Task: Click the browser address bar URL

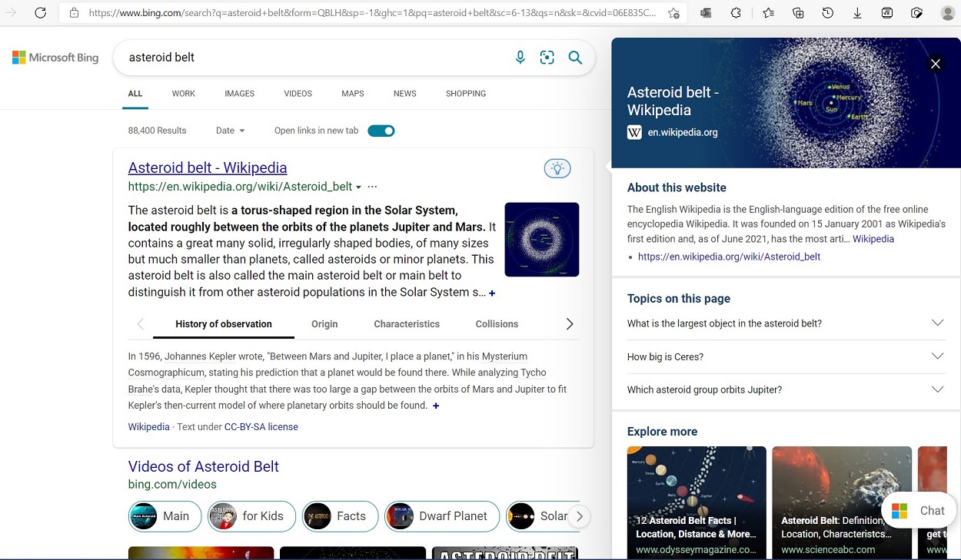Action: pyautogui.click(x=372, y=13)
